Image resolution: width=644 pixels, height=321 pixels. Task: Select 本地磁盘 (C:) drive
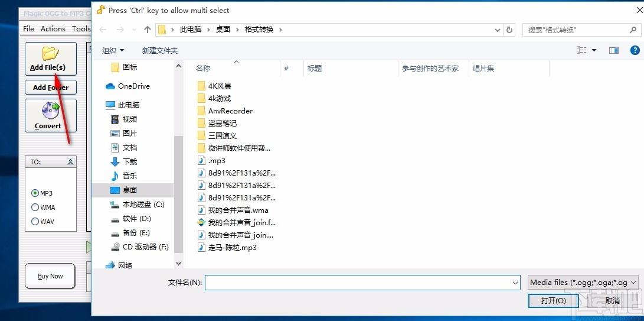[138, 204]
